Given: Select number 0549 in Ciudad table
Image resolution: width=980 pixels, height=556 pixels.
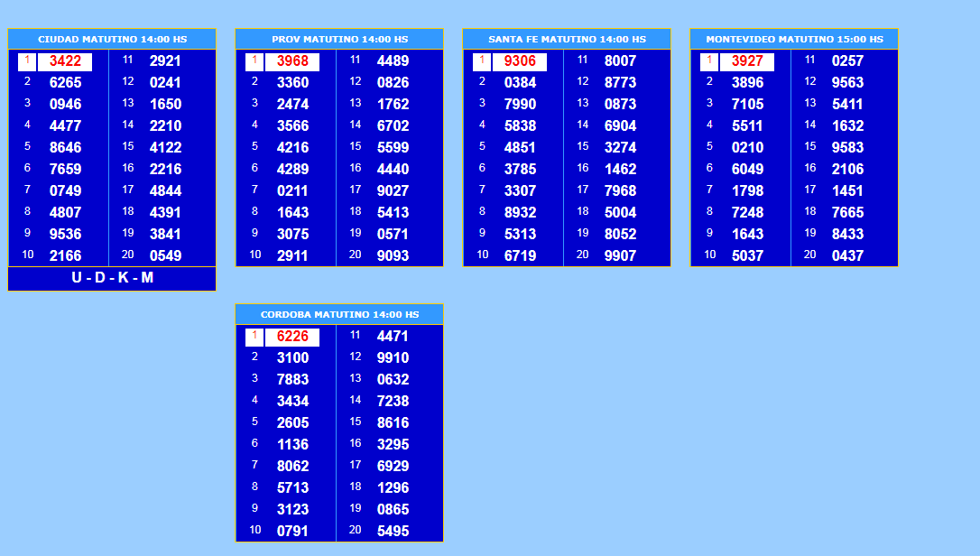Looking at the screenshot, I should 165,255.
